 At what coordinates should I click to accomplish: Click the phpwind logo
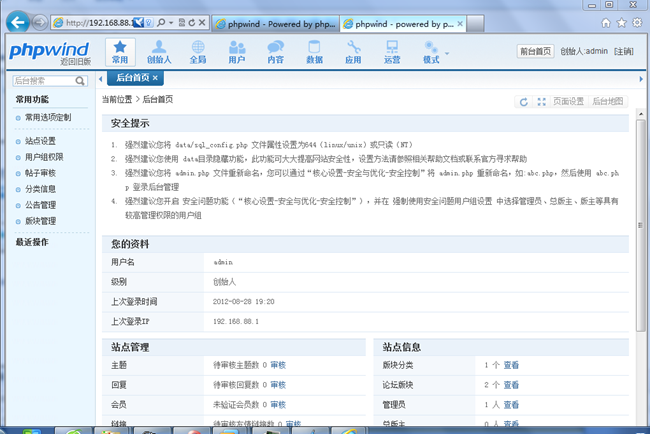coord(49,50)
